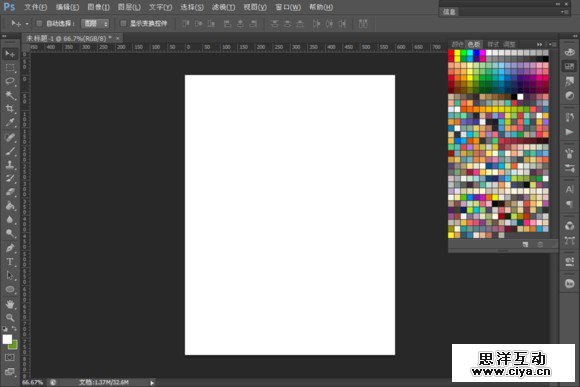Select the History Brush tool

tap(10, 178)
